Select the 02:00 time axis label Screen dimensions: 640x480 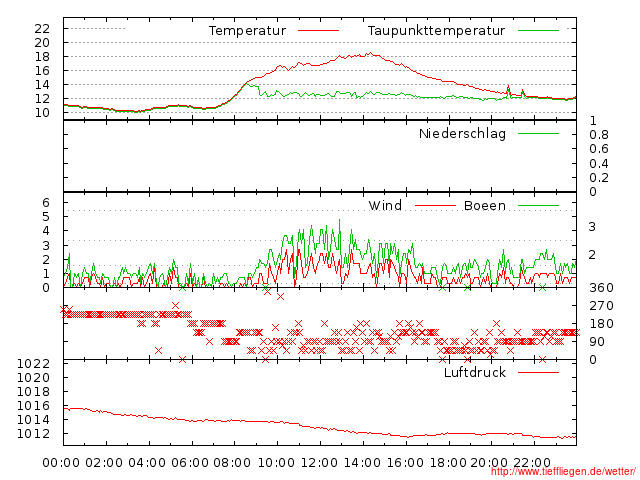click(104, 463)
